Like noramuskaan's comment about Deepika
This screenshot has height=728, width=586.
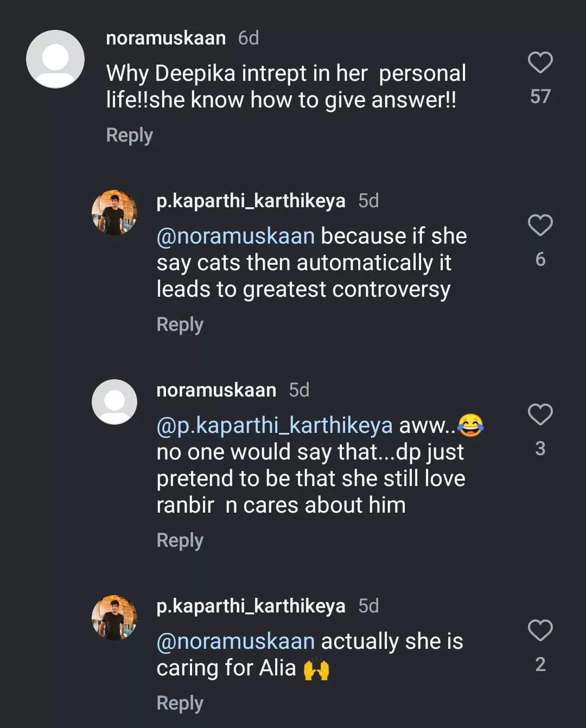point(540,63)
